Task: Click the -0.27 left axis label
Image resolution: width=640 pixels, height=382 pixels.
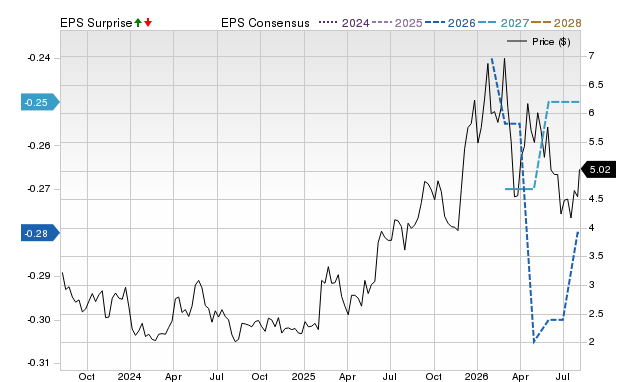Action: 39,189
